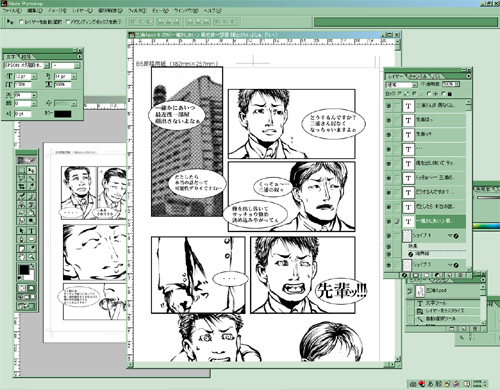Select the Hand tool
The width and height of the screenshot is (500, 390).
[x=22, y=256]
